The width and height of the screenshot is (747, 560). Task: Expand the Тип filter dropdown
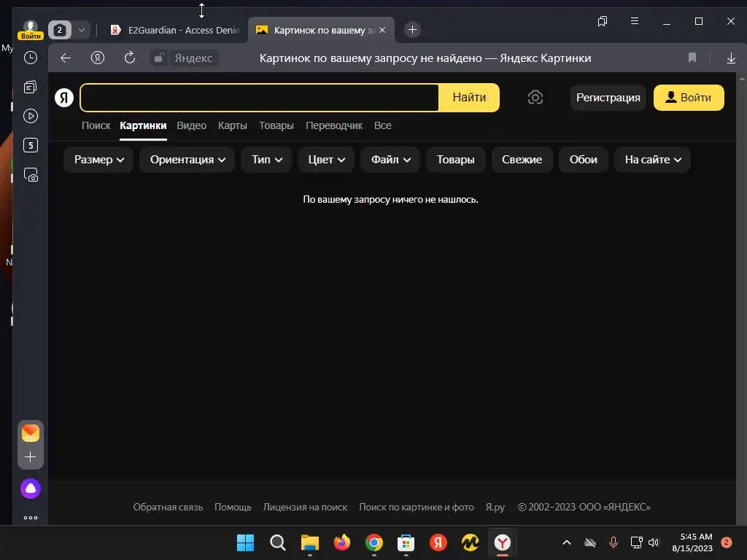click(266, 160)
